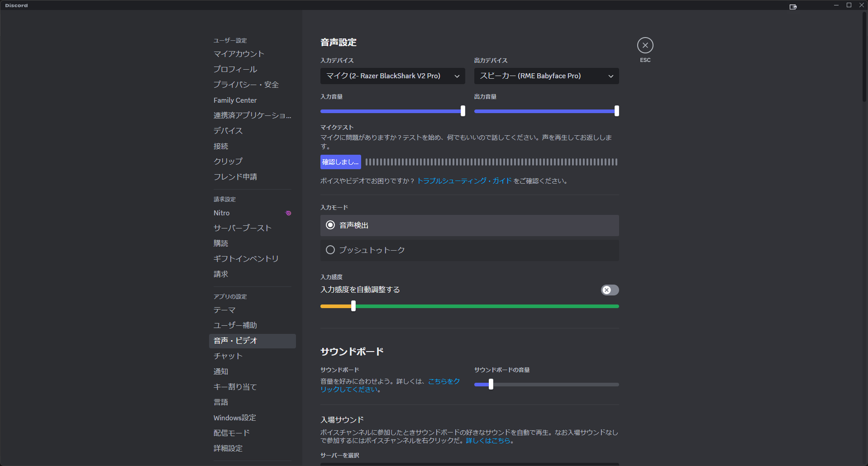This screenshot has width=868, height=466.
Task: Open キー割り当て keybinds settings
Action: pos(253,387)
